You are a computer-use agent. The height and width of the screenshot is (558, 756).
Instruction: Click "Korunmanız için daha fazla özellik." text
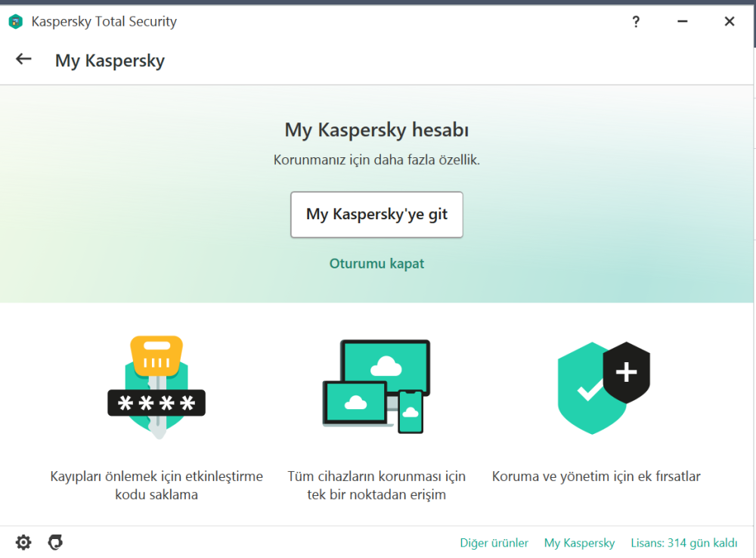click(376, 160)
